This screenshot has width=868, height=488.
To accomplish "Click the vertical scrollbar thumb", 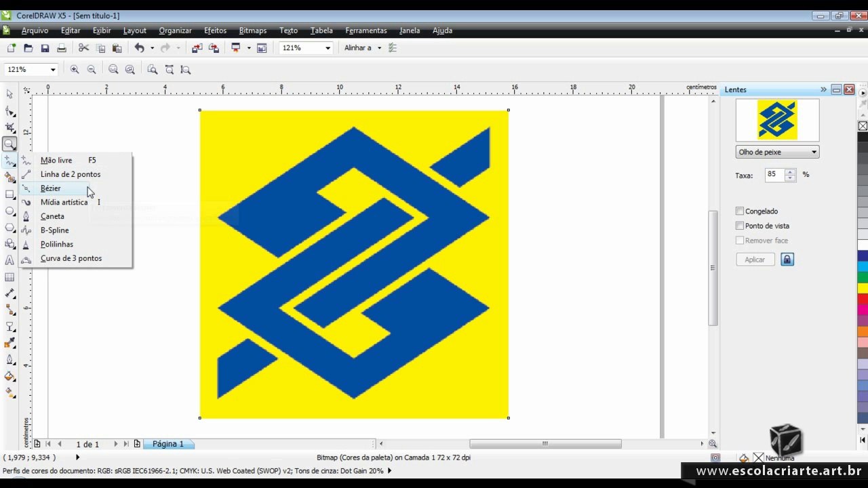I will coord(713,268).
